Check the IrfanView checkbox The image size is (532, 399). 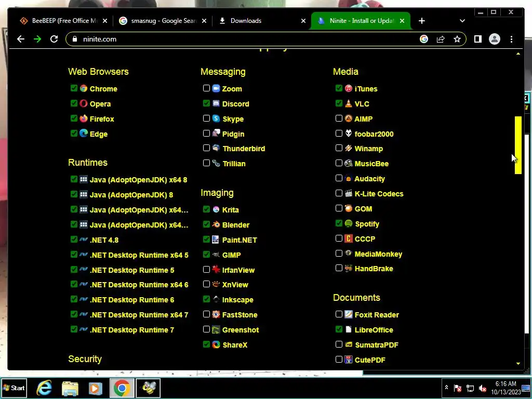[206, 270]
